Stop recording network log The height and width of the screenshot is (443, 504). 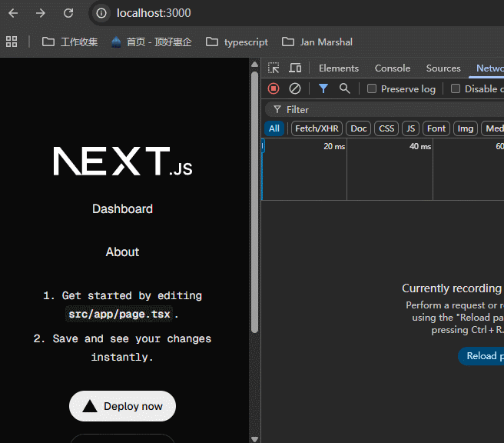[274, 88]
